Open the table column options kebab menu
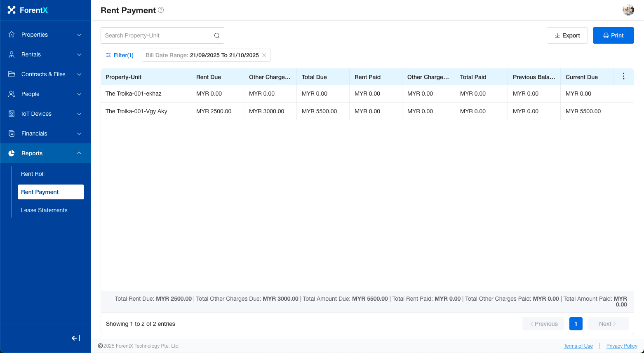The height and width of the screenshot is (353, 644). point(623,77)
